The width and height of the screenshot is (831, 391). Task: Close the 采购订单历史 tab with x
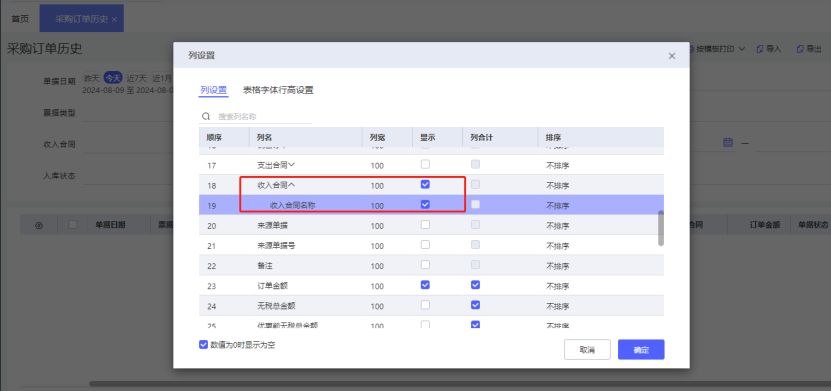coord(114,19)
